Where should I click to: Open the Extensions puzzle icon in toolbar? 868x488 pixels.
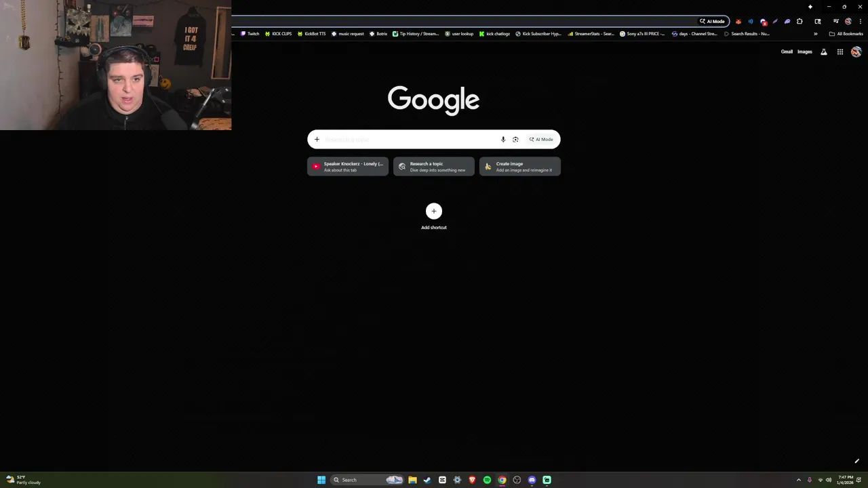point(800,22)
